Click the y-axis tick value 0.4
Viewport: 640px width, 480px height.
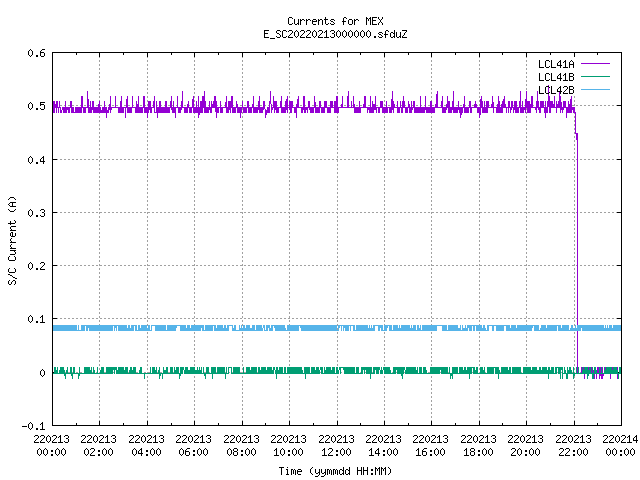click(36, 160)
